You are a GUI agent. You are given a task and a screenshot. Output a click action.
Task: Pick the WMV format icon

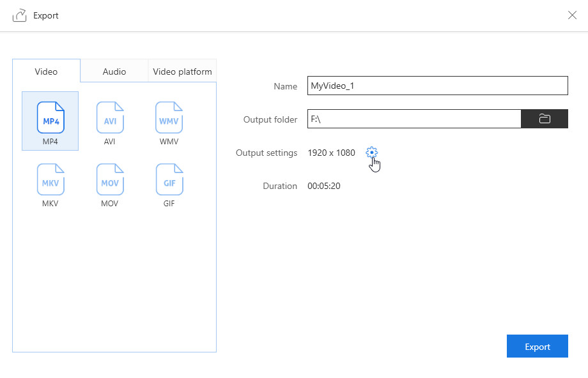point(169,117)
